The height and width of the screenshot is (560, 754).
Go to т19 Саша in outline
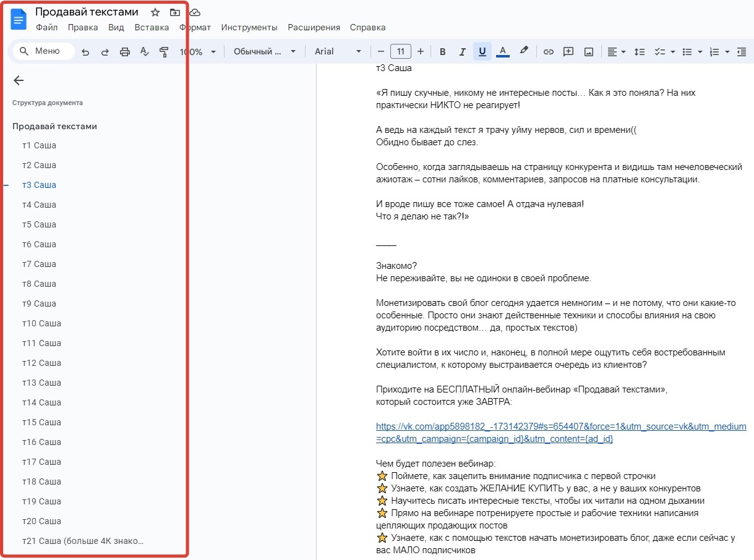[x=41, y=501]
